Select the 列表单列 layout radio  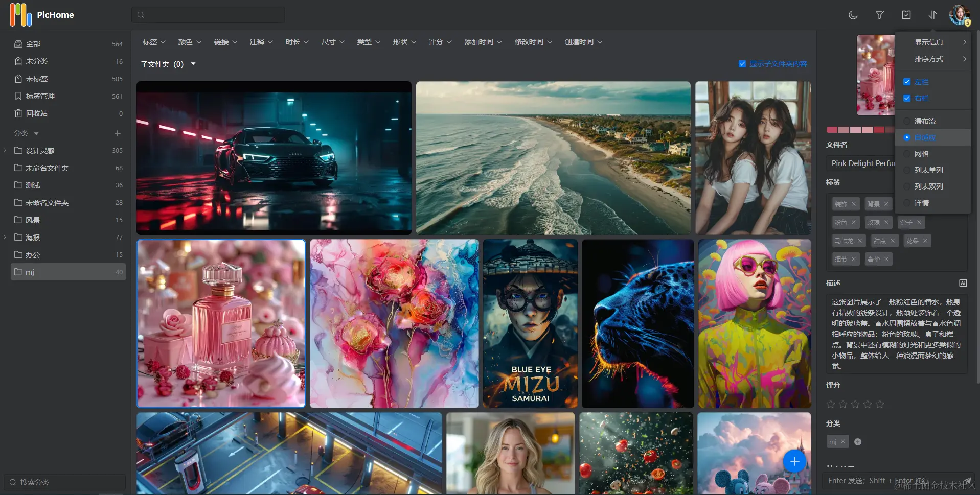(907, 170)
